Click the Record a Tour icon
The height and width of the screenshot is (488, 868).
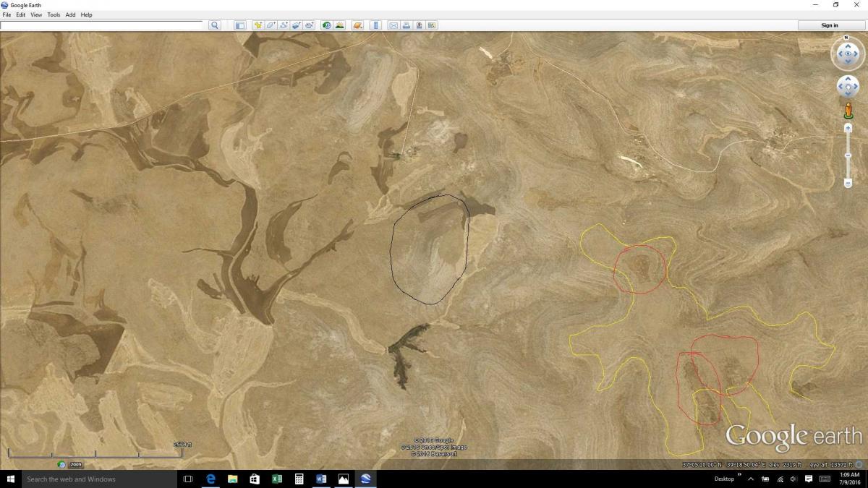click(310, 25)
